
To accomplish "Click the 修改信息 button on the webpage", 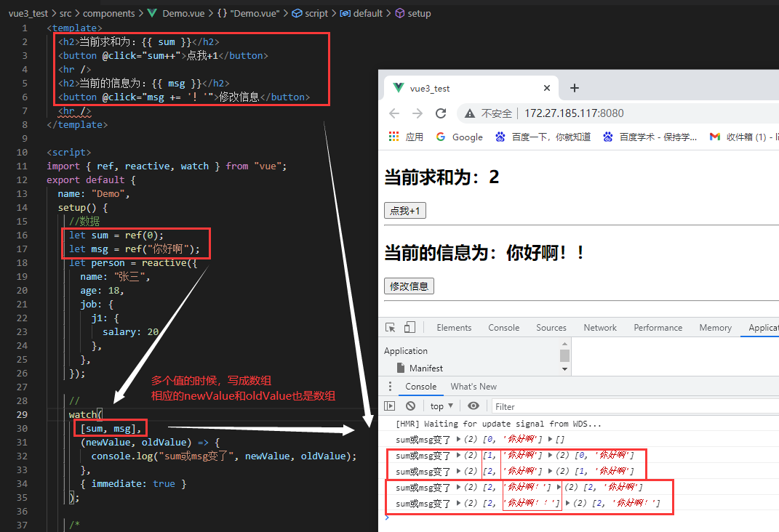I will click(409, 286).
